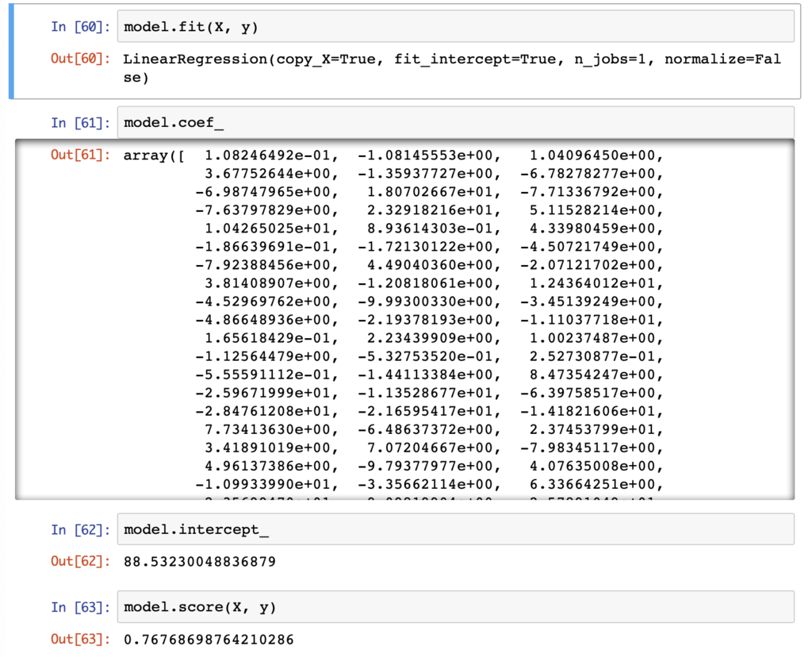Viewport: 812px width, 657px height.
Task: Click the model.score(X, y) input cell
Action: pyautogui.click(x=455, y=607)
